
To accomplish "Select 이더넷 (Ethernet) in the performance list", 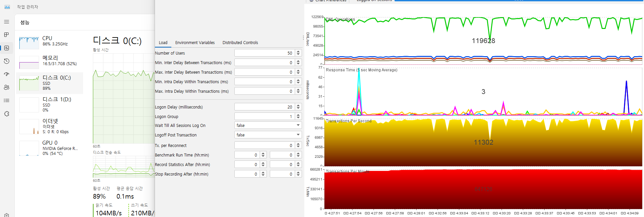I will (x=49, y=126).
